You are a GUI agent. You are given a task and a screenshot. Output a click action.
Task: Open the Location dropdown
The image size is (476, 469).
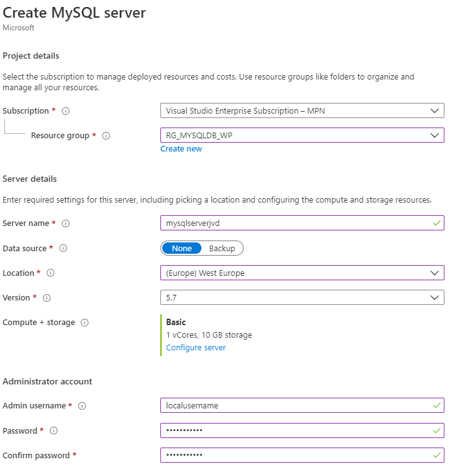302,273
